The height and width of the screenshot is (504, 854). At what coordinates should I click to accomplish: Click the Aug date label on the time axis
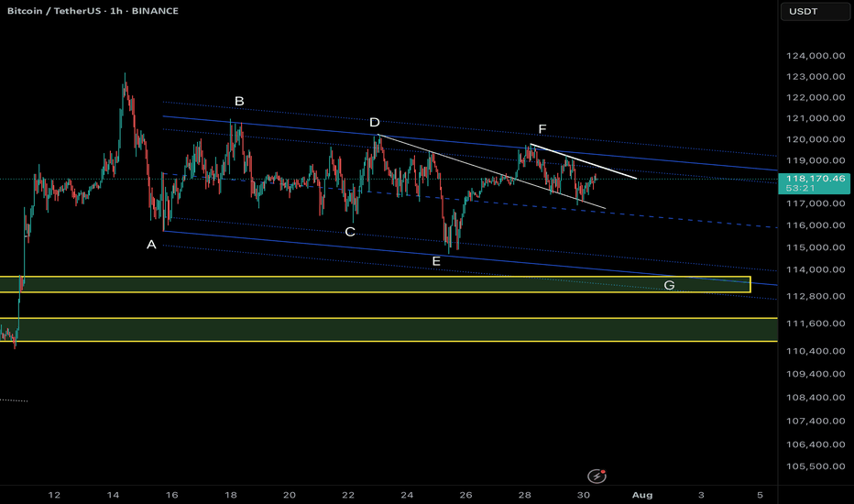point(642,495)
